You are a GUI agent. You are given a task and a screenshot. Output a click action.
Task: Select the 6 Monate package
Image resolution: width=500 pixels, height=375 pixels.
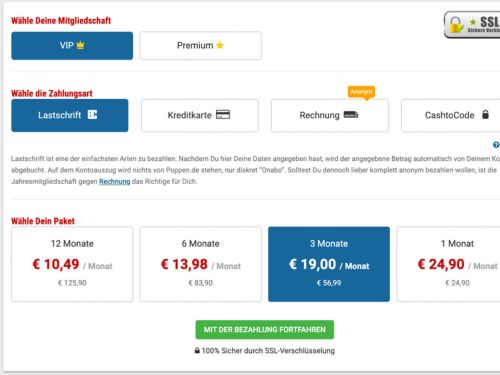201,264
